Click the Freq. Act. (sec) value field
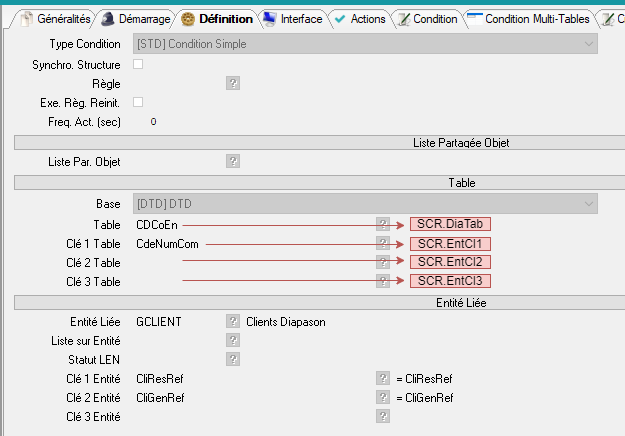Image resolution: width=625 pixels, height=436 pixels. point(153,122)
